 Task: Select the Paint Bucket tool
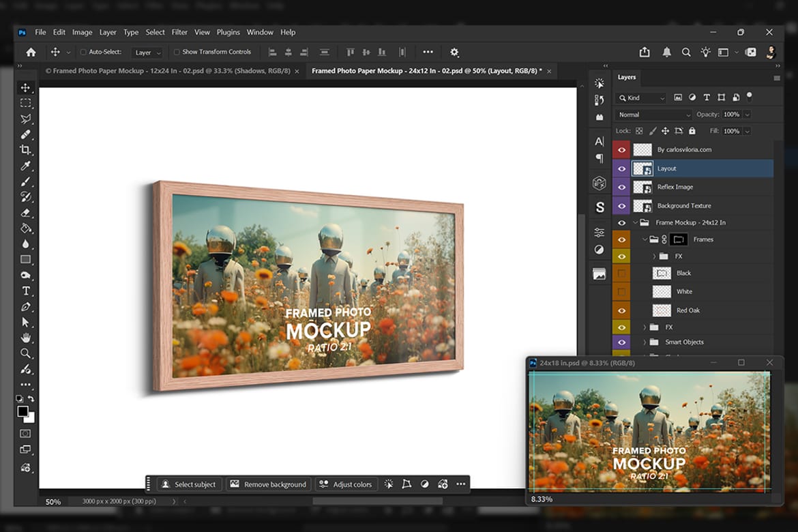point(25,228)
